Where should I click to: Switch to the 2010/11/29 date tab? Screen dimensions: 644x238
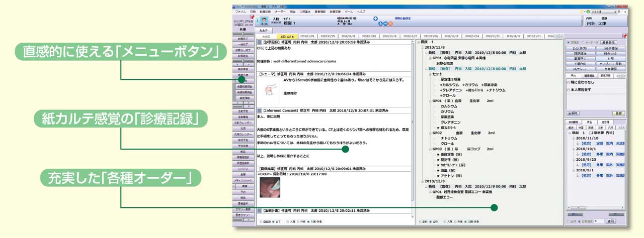[x=306, y=37]
